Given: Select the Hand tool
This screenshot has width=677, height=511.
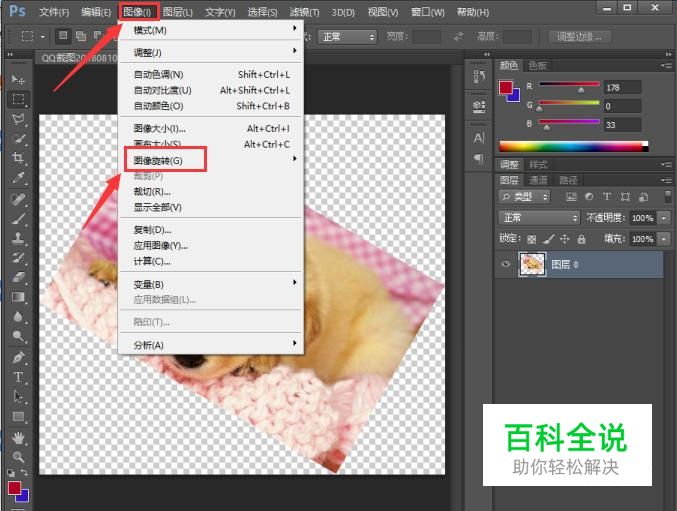Looking at the screenshot, I should pyautogui.click(x=18, y=438).
